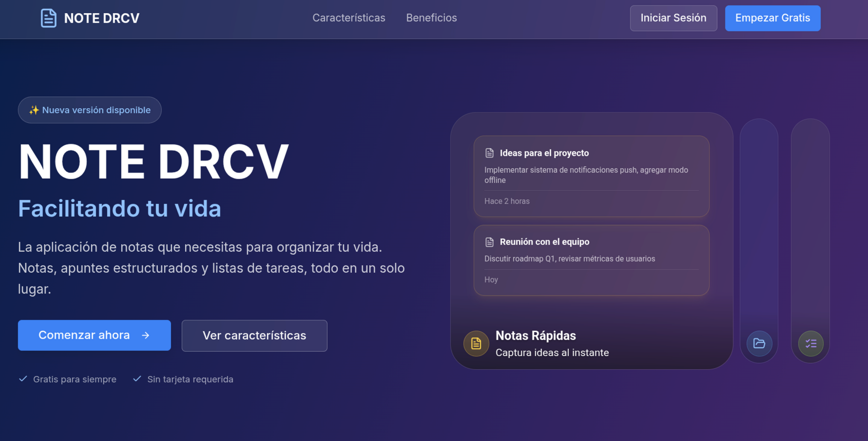Click the Notas Rápidas heading

536,336
